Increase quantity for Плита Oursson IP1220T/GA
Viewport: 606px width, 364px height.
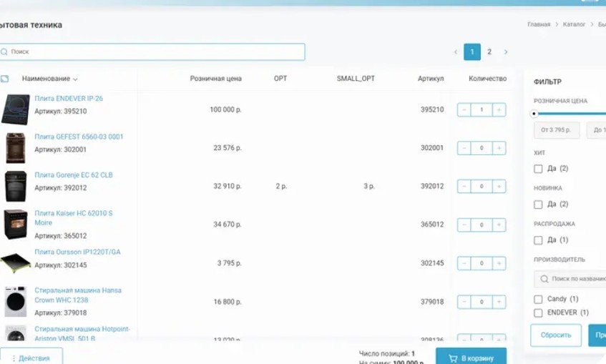coord(499,263)
